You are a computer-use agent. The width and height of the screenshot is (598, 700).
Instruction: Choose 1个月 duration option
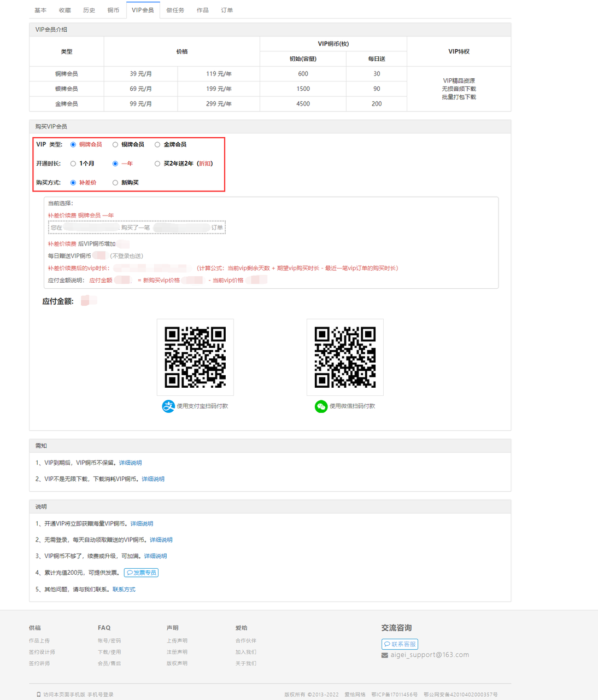[x=73, y=164]
